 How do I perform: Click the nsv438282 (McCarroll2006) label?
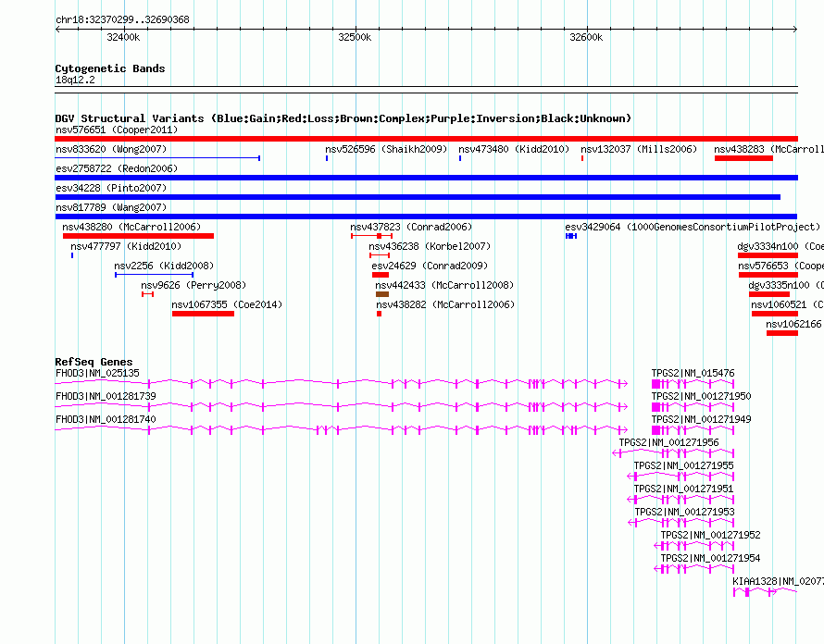(445, 304)
